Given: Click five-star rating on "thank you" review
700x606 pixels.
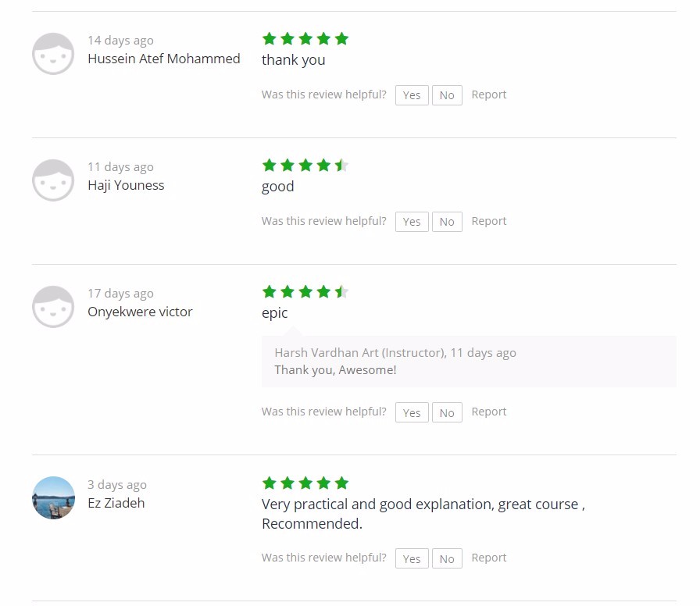Looking at the screenshot, I should click(x=305, y=39).
